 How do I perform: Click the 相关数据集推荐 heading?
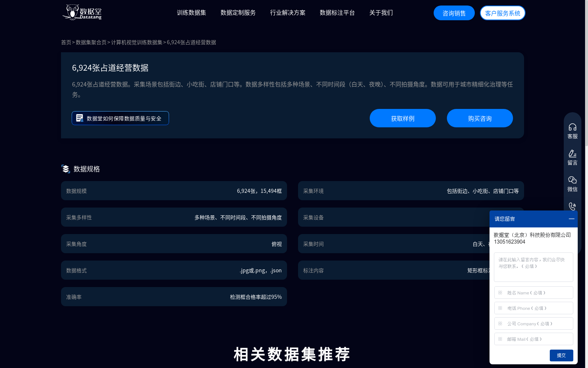[x=292, y=354]
